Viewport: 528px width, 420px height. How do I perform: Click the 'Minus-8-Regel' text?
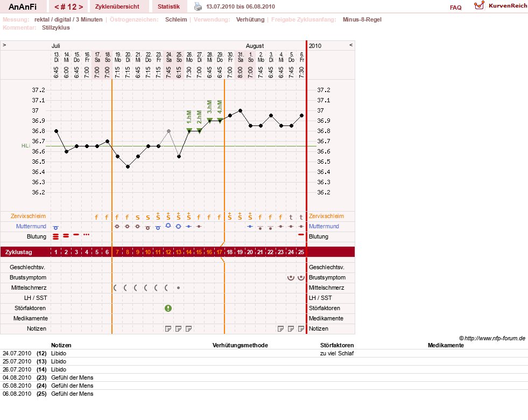(x=362, y=19)
